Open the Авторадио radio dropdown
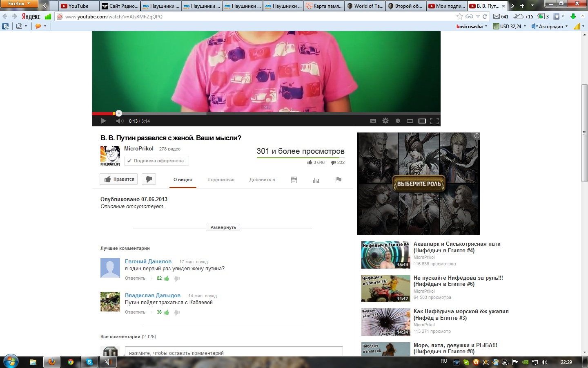This screenshot has height=368, width=588. (x=550, y=27)
